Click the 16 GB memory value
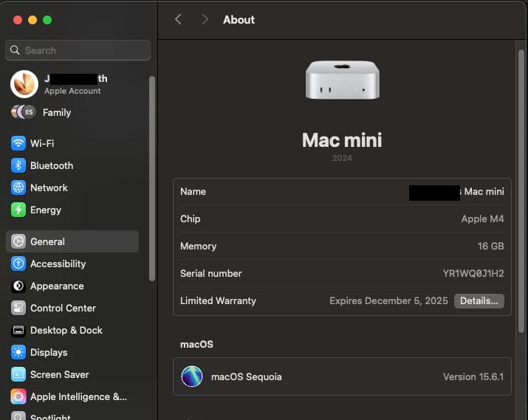The image size is (528, 420). (490, 247)
